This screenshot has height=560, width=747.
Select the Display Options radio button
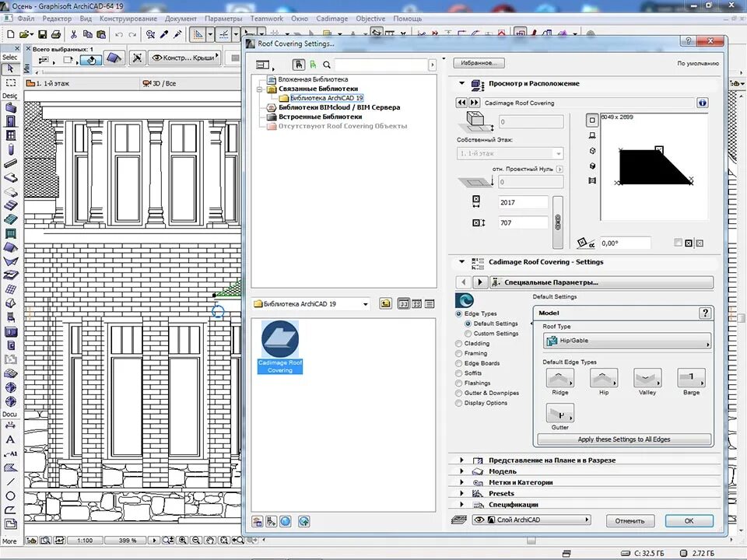(459, 404)
